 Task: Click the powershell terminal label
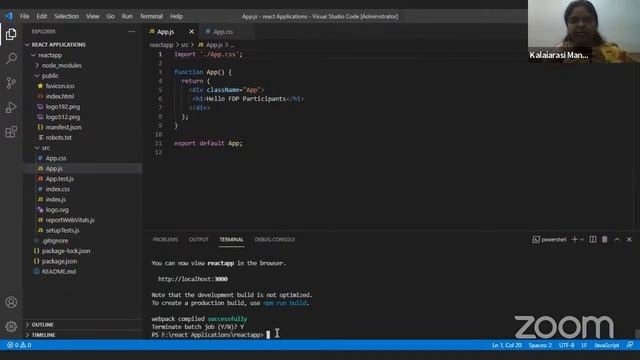tap(549, 240)
